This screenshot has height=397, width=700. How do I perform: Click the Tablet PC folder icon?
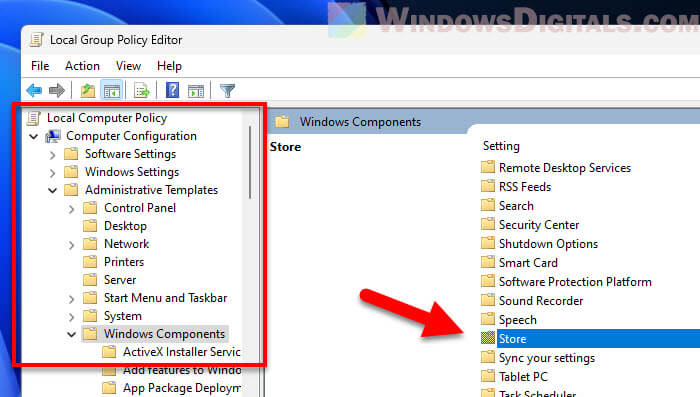pos(488,376)
